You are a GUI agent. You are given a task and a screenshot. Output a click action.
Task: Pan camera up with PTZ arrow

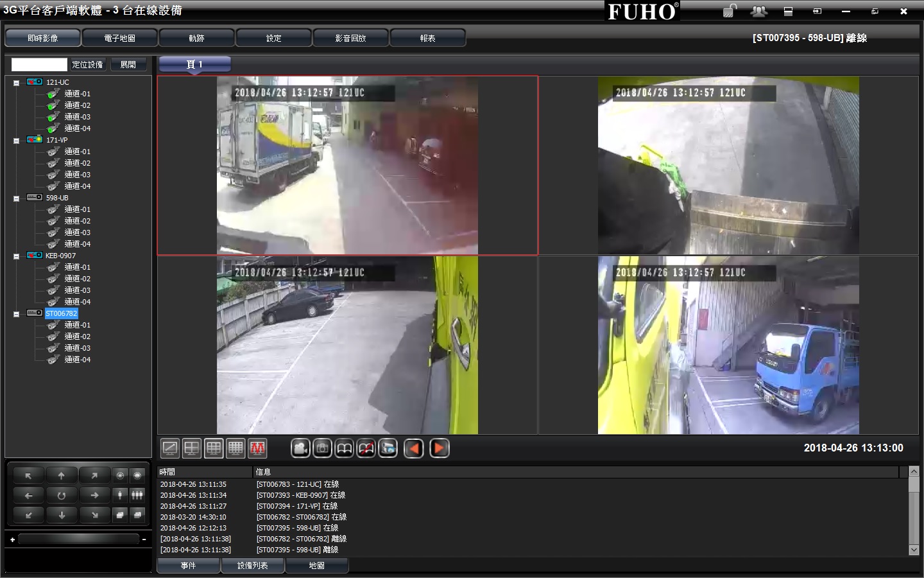62,476
